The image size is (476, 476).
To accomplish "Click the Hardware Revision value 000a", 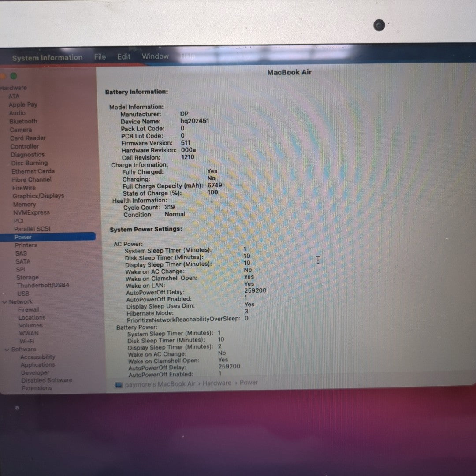I will click(x=188, y=150).
